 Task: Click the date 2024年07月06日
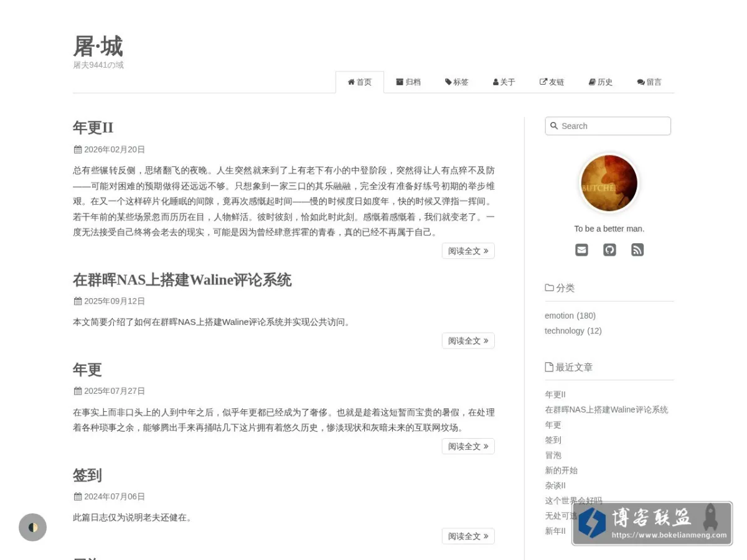pos(115,497)
